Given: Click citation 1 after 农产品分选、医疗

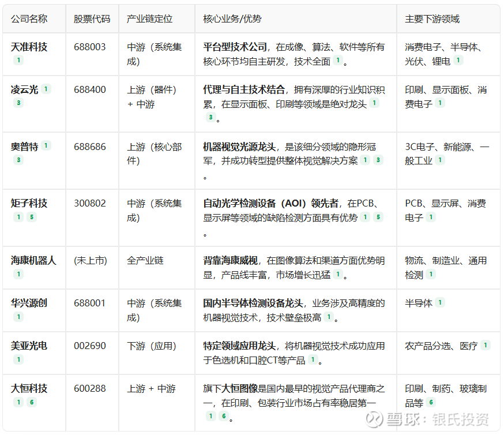Looking at the screenshot, I should [486, 346].
